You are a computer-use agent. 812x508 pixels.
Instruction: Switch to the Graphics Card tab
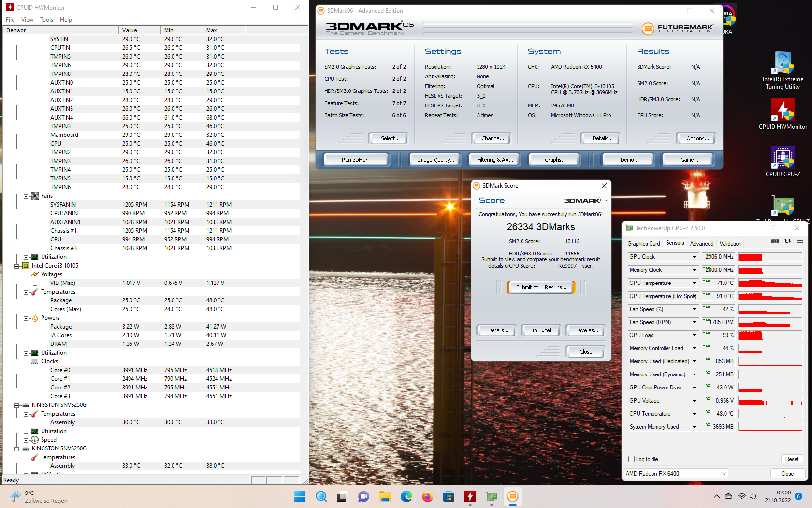click(x=643, y=244)
